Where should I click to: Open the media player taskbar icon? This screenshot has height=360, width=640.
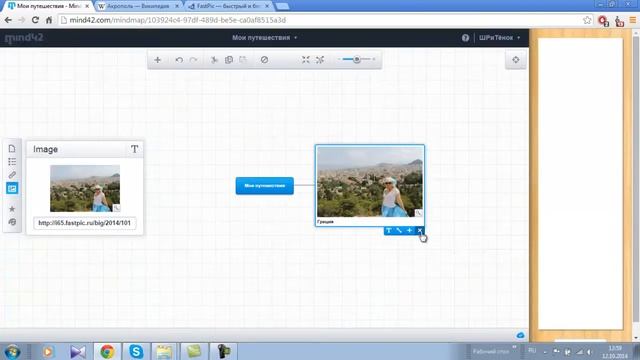pos(48,351)
